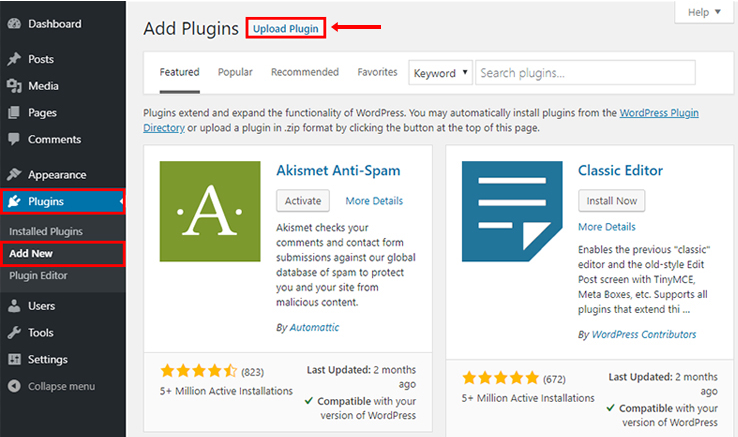The height and width of the screenshot is (437, 738).
Task: Open the Tools menu label
Action: tap(40, 332)
